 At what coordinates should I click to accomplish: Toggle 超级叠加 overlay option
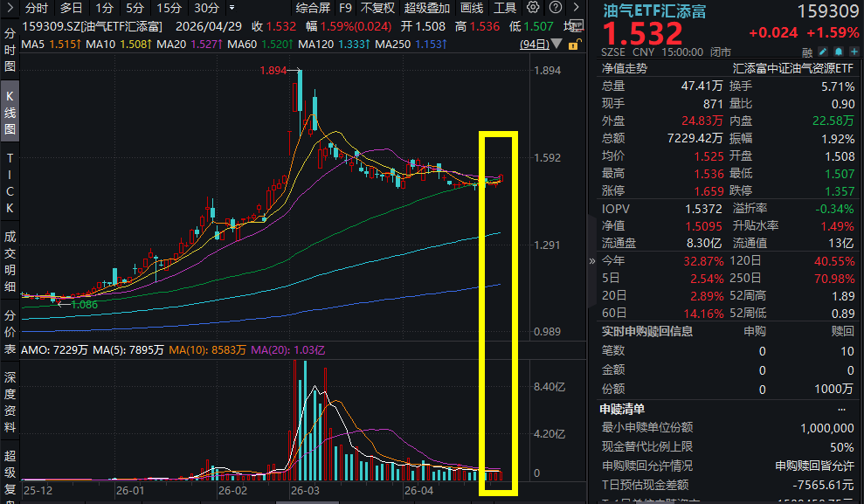pyautogui.click(x=426, y=8)
